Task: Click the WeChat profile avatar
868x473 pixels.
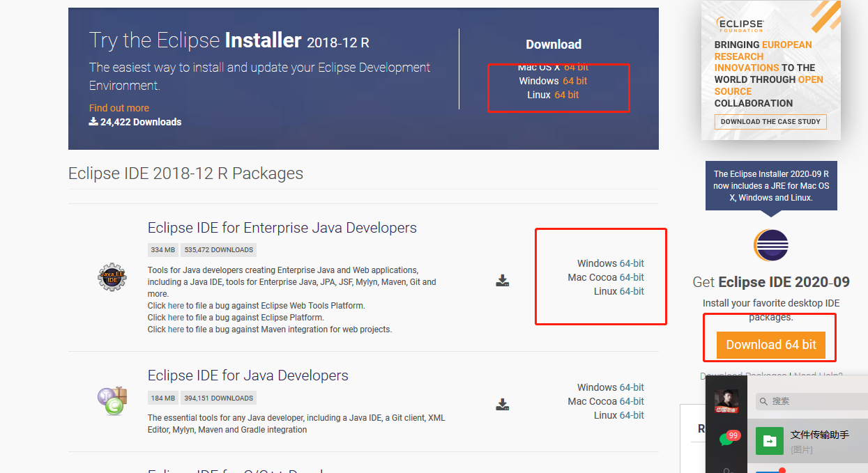Action: [726, 401]
